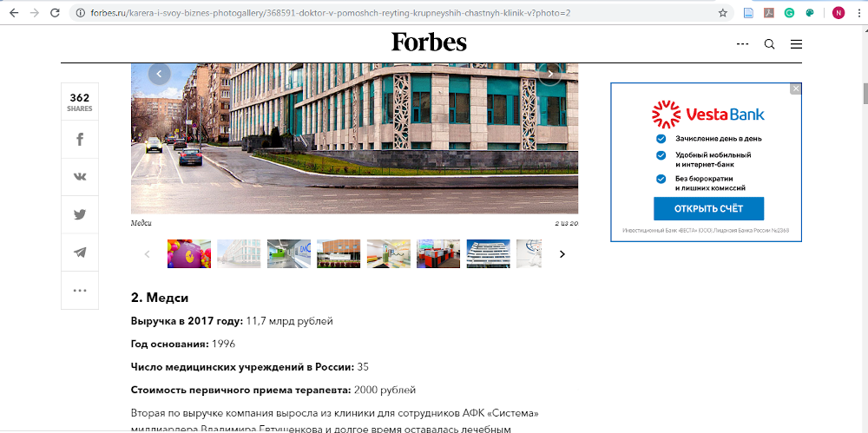Screen dimensions: 868x433
Task: Advance thumbnail strip to the right
Action: 562,254
